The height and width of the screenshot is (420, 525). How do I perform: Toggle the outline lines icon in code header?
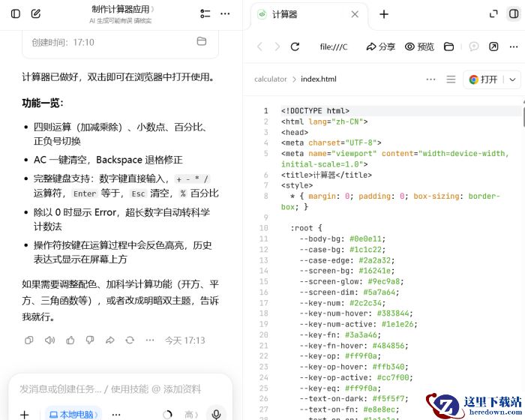[x=451, y=79]
